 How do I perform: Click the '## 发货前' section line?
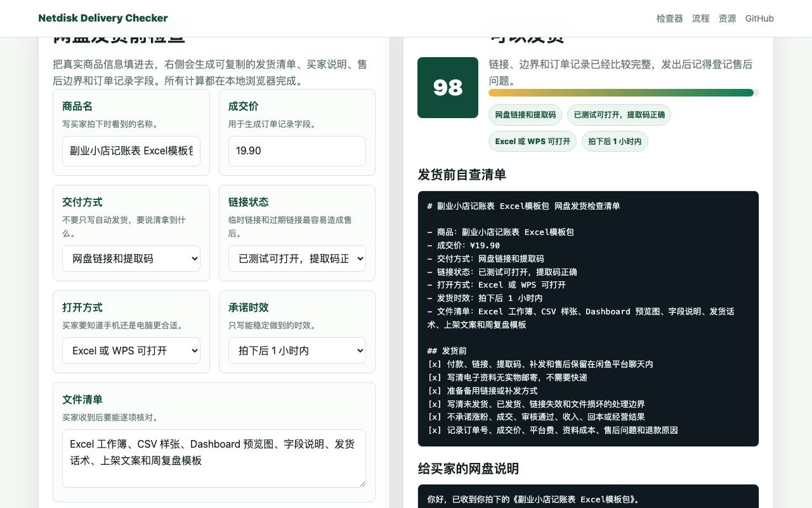pyautogui.click(x=447, y=351)
